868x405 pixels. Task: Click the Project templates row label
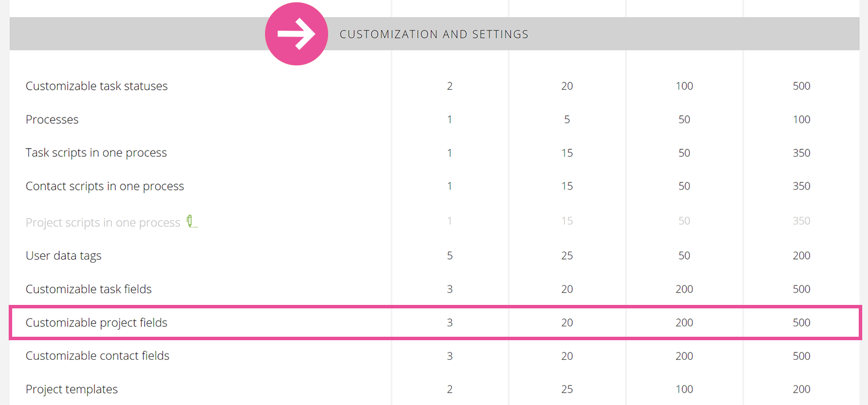(x=72, y=389)
